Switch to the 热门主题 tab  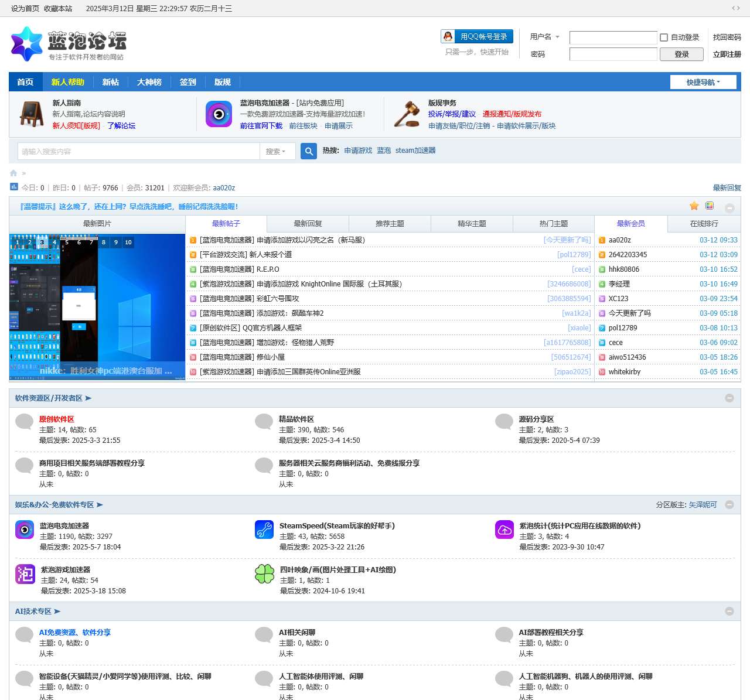[x=554, y=224]
